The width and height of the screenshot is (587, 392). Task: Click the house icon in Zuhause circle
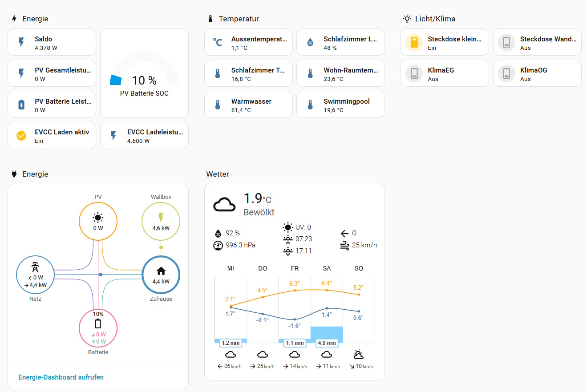click(161, 271)
